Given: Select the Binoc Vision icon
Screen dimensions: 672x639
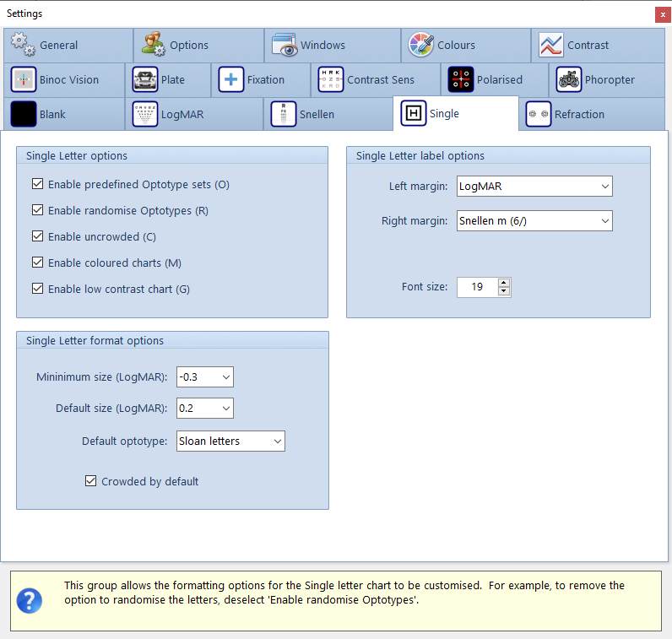Looking at the screenshot, I should coord(24,79).
